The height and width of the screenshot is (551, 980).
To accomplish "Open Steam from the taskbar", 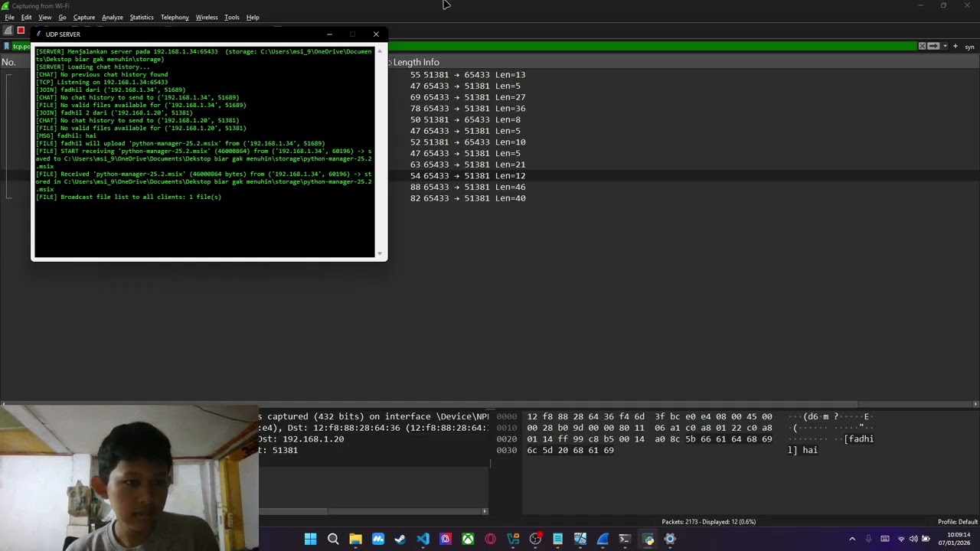I will point(400,539).
